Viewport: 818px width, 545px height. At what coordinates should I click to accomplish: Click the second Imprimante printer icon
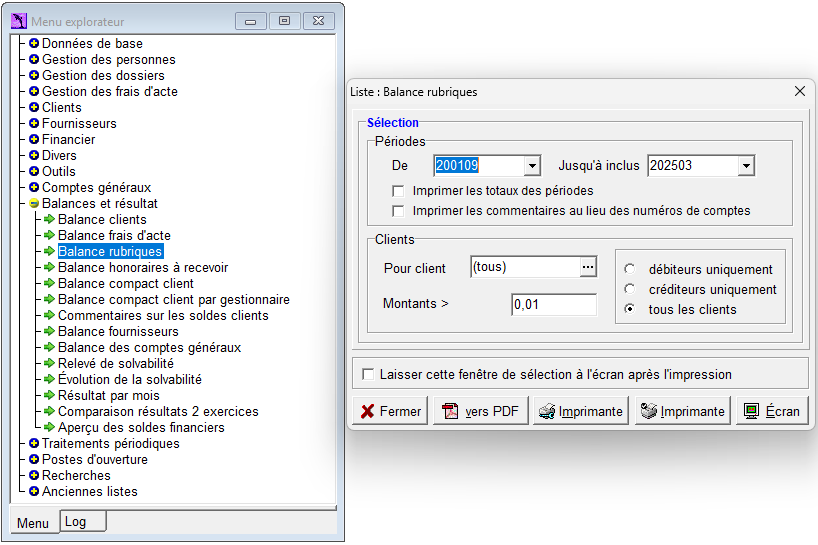coord(648,411)
